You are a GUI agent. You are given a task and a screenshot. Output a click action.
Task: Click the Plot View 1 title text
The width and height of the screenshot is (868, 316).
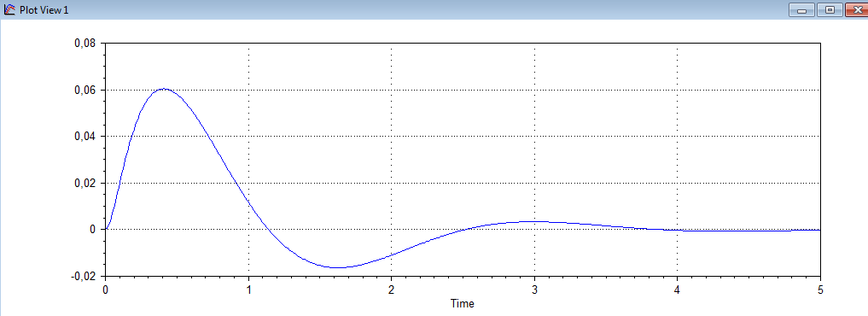[x=44, y=10]
